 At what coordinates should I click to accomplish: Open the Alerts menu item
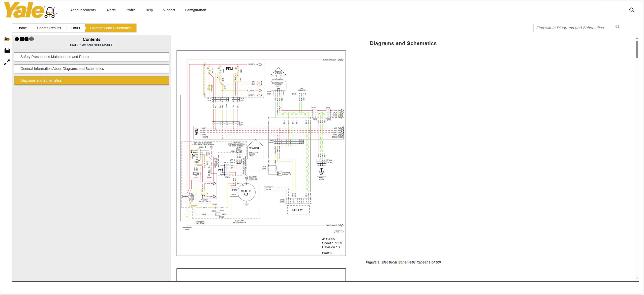pos(111,10)
